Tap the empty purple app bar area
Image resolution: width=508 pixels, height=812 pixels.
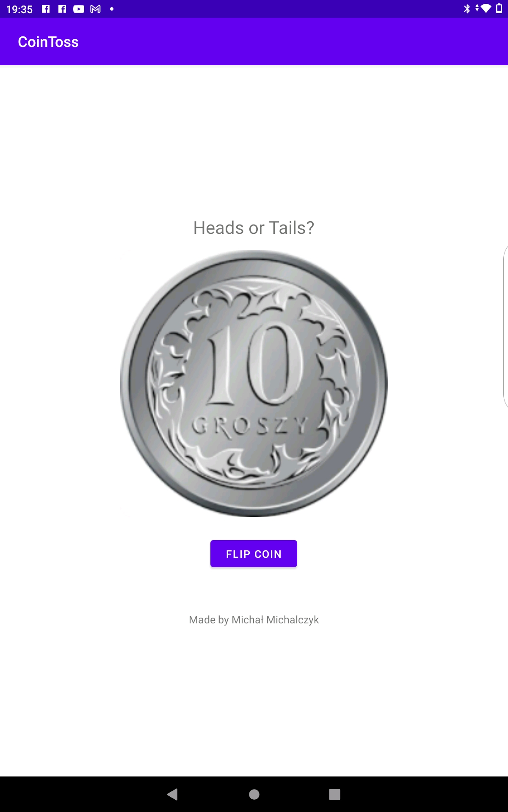click(296, 42)
